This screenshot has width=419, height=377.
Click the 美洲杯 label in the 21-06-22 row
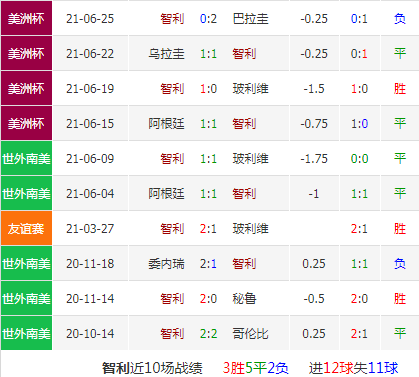coord(26,54)
